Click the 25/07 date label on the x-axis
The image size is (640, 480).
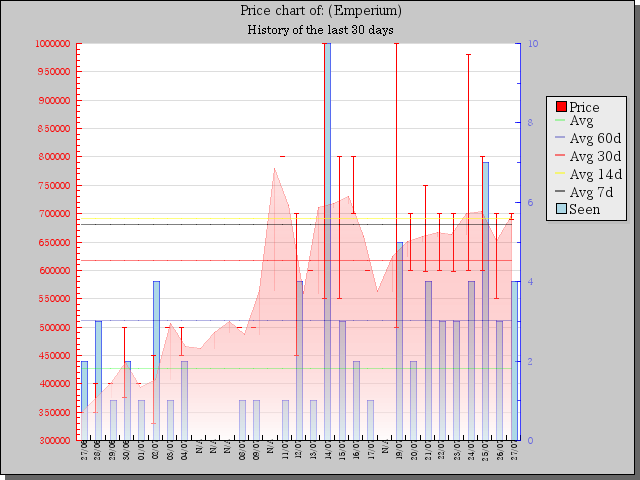pos(486,451)
